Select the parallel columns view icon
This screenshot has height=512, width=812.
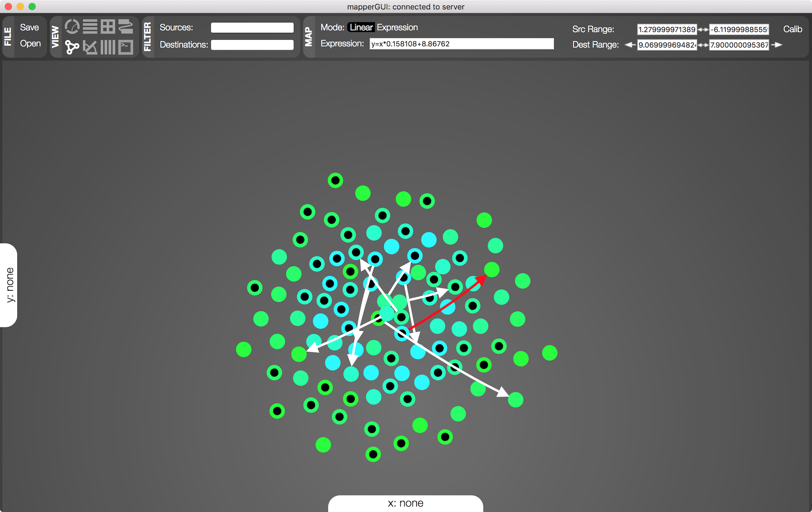pyautogui.click(x=108, y=47)
